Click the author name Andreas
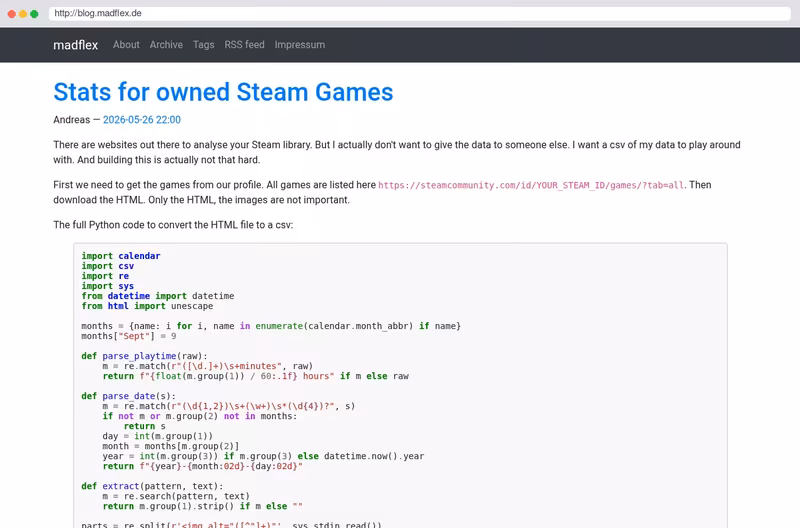 click(71, 120)
